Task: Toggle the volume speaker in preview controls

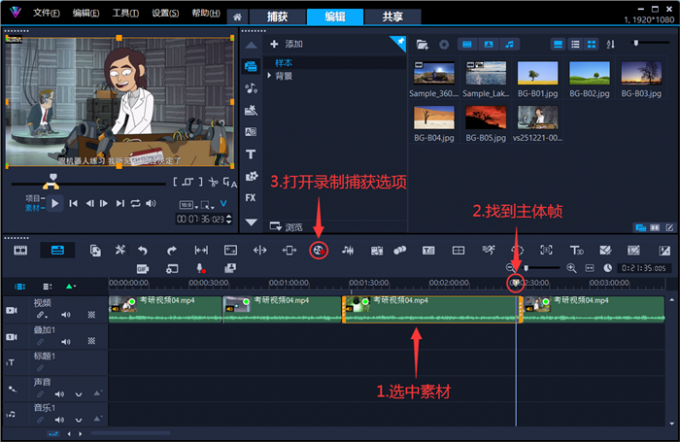Action: (x=151, y=203)
